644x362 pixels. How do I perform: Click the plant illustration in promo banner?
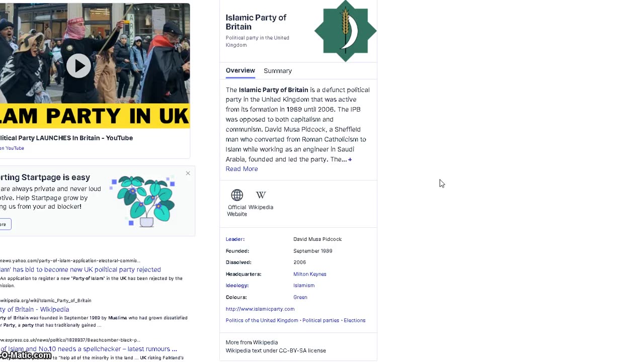click(143, 201)
